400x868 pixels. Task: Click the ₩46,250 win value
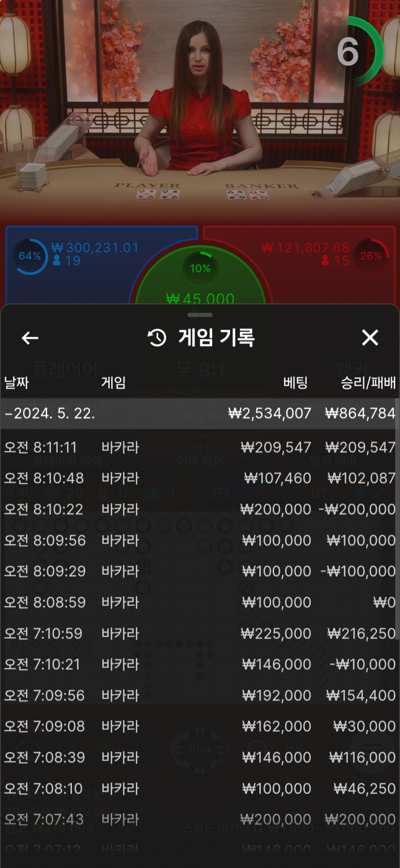[x=365, y=788]
